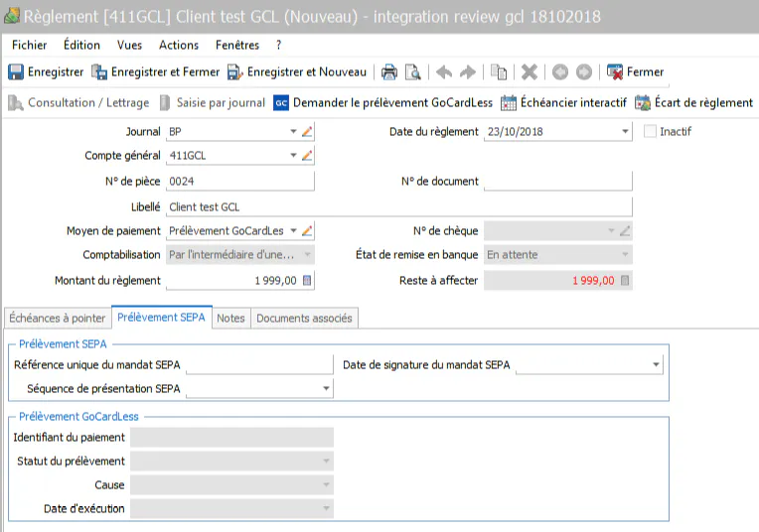Expand Moyen de paiement dropdown
This screenshot has height=532, width=759.
[x=293, y=230]
